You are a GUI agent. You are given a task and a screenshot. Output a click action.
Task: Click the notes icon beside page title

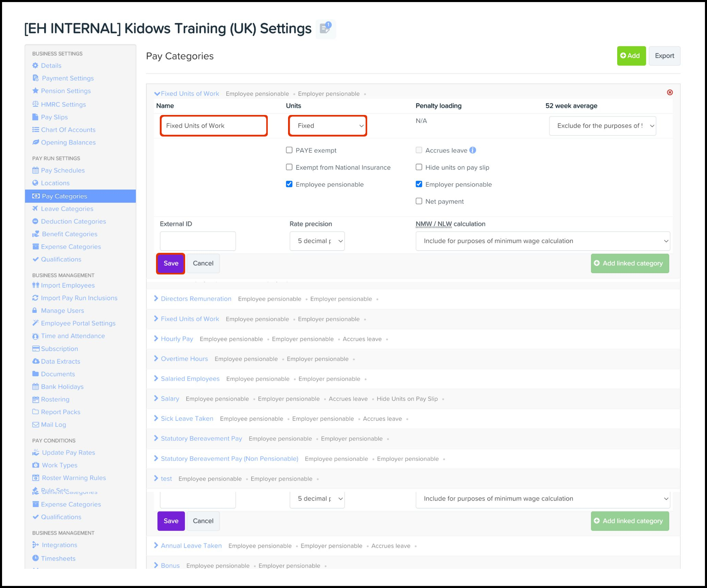coord(325,28)
